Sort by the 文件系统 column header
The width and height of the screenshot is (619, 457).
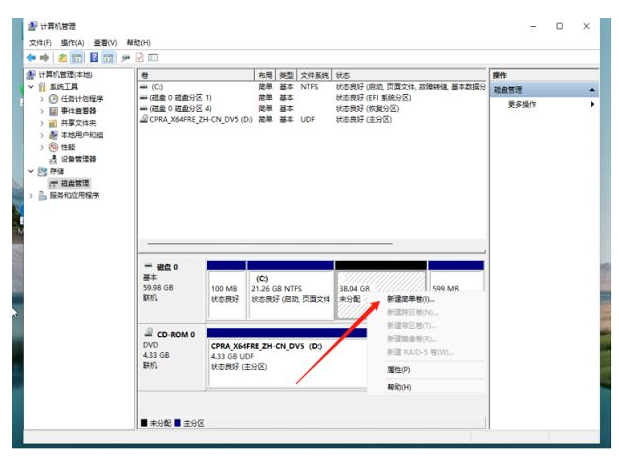[x=314, y=75]
